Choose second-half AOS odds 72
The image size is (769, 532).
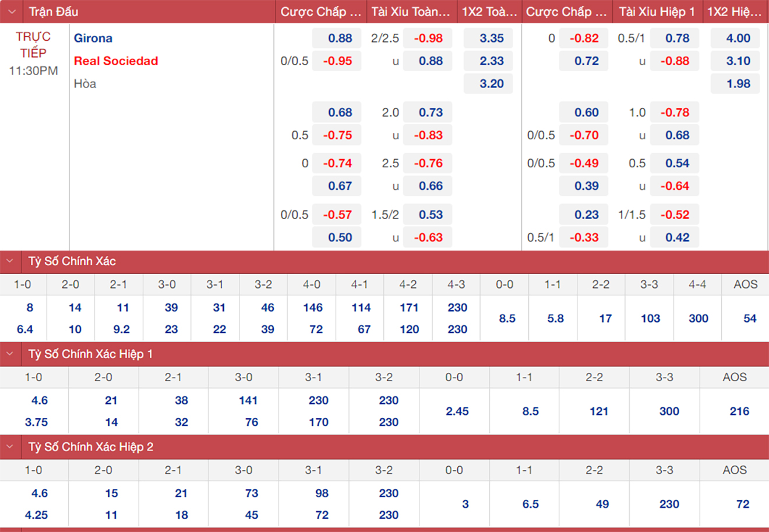click(x=742, y=504)
